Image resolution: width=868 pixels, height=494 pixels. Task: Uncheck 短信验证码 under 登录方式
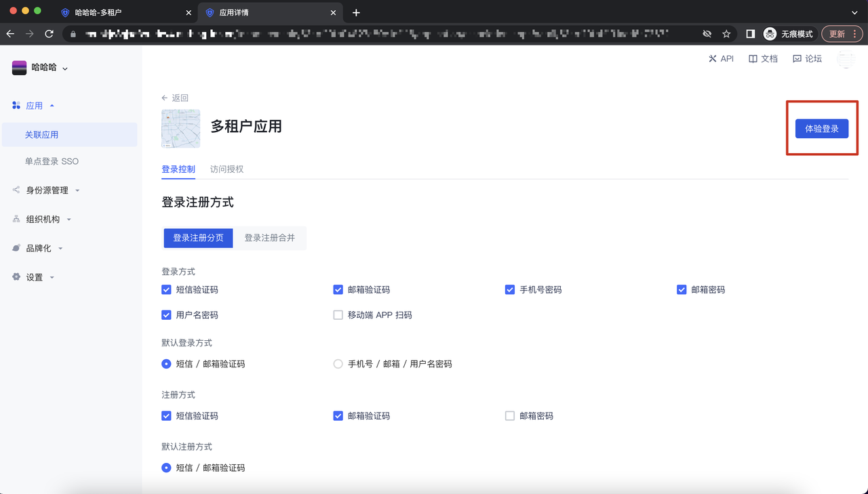166,290
